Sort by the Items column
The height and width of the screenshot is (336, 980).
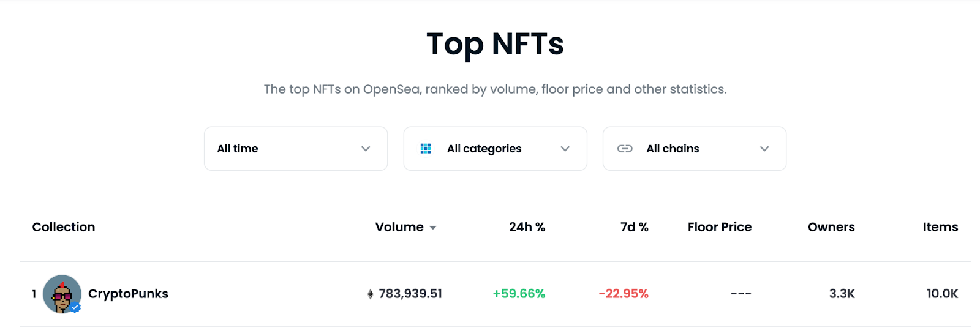[940, 227]
